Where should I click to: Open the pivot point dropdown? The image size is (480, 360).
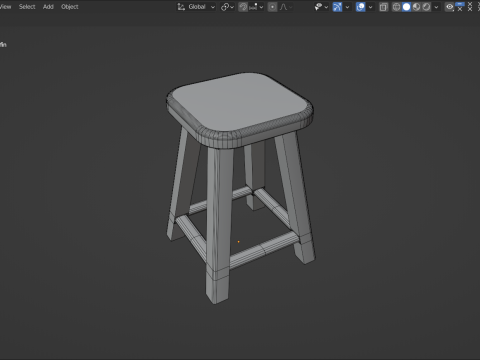pyautogui.click(x=228, y=7)
